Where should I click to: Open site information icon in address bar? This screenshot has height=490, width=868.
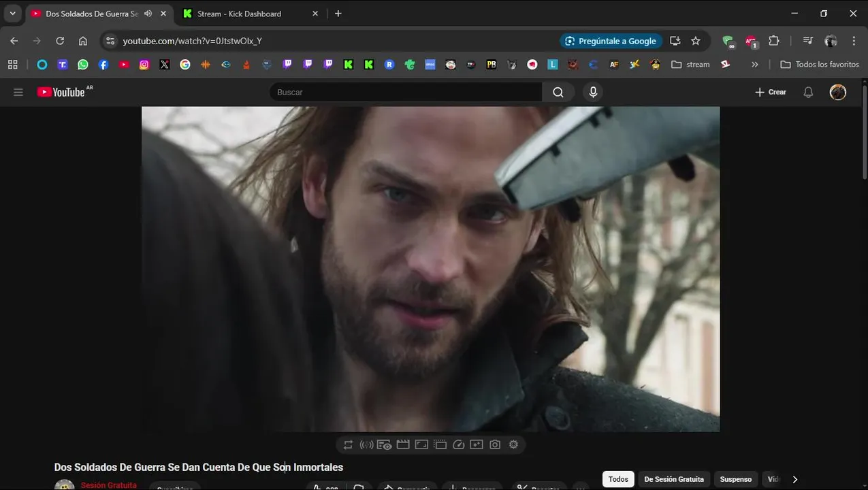click(x=110, y=41)
